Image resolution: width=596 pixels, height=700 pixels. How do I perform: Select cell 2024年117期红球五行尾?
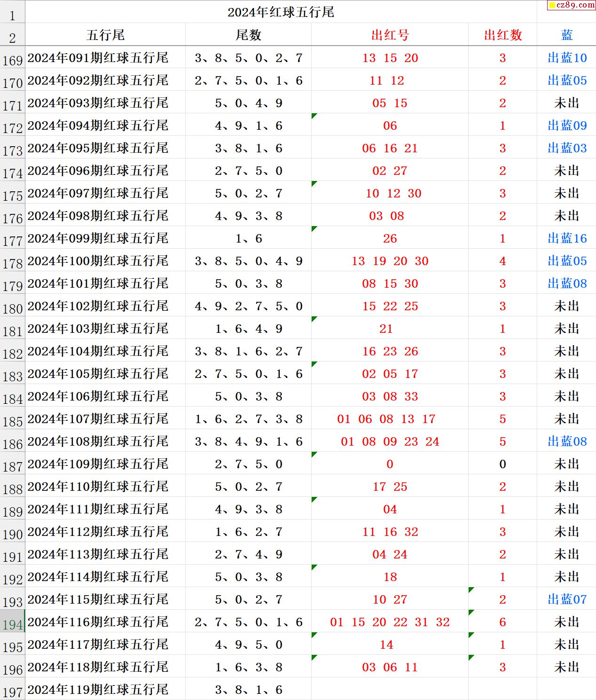click(x=105, y=645)
